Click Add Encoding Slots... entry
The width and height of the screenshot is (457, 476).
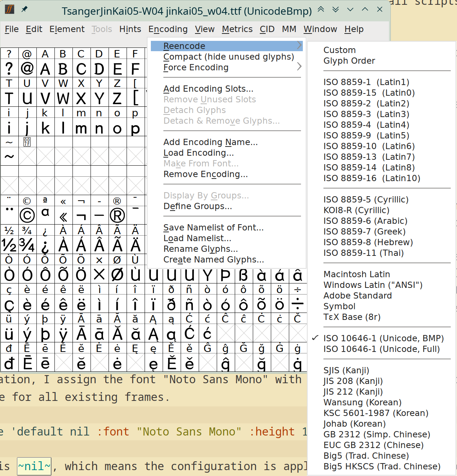[208, 89]
